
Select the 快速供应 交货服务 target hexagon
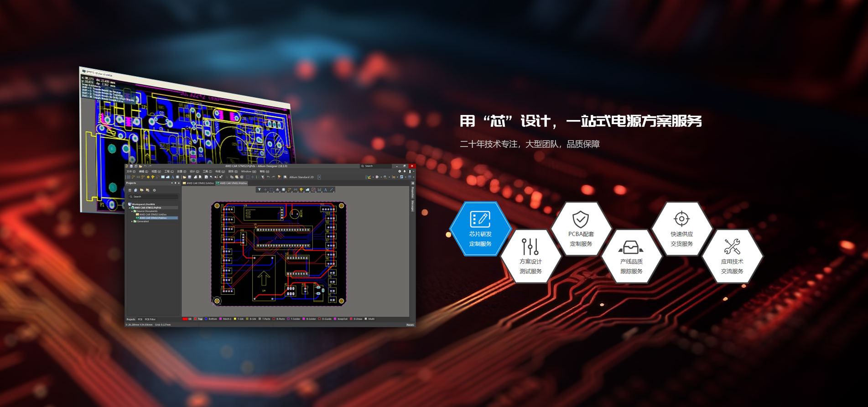click(x=681, y=229)
